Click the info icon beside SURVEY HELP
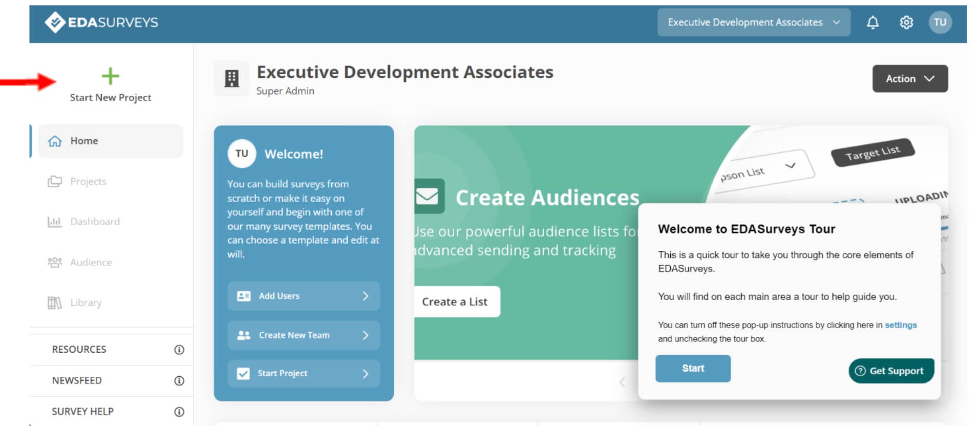The width and height of the screenshot is (980, 429). (x=179, y=412)
